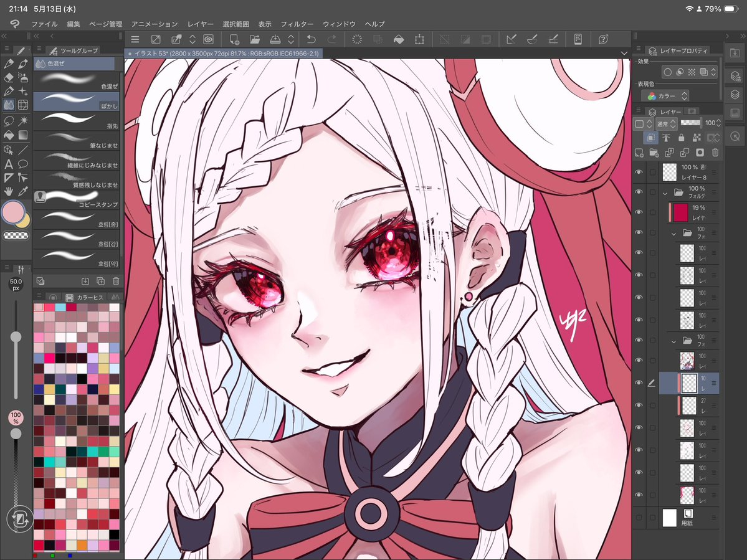The image size is (747, 560).
Task: Collapse the third nested folder chevron
Action: pos(673,341)
